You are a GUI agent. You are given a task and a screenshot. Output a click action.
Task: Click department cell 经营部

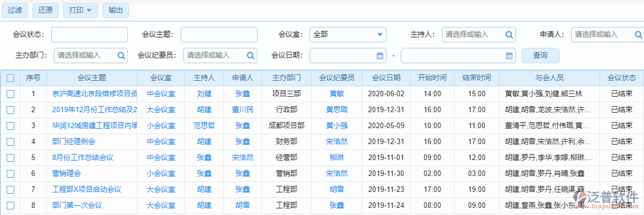287,157
